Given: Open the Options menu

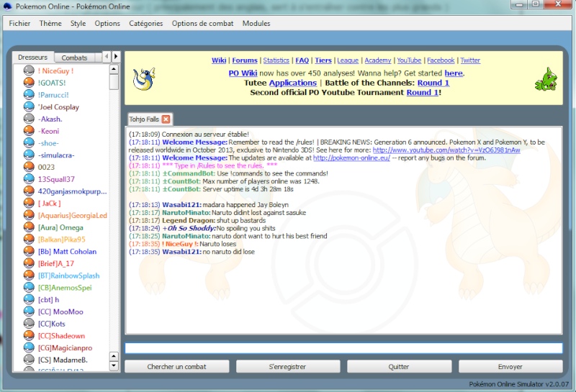Looking at the screenshot, I should tap(107, 24).
